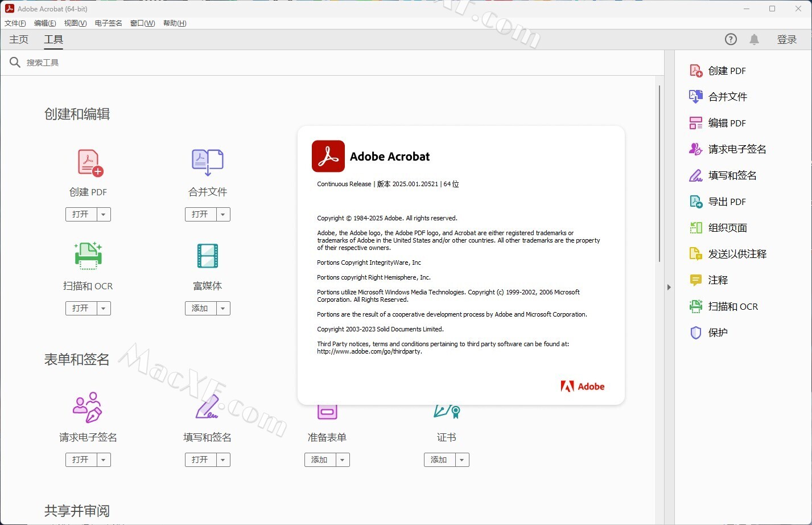Click 打开 button under 合并文件

click(200, 215)
